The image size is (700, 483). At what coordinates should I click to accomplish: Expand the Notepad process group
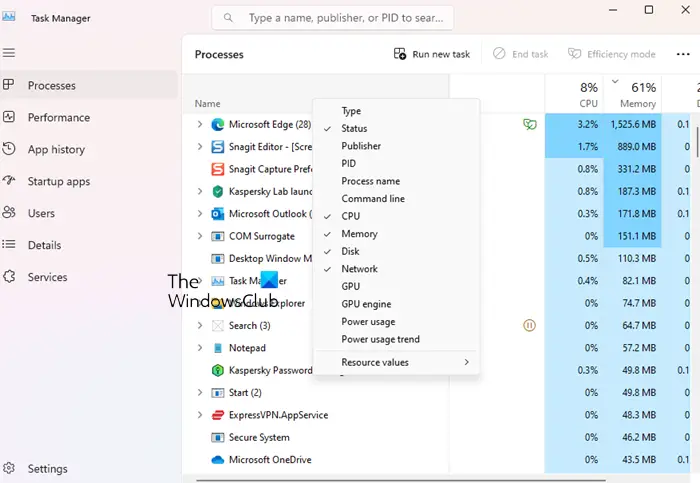pos(200,348)
